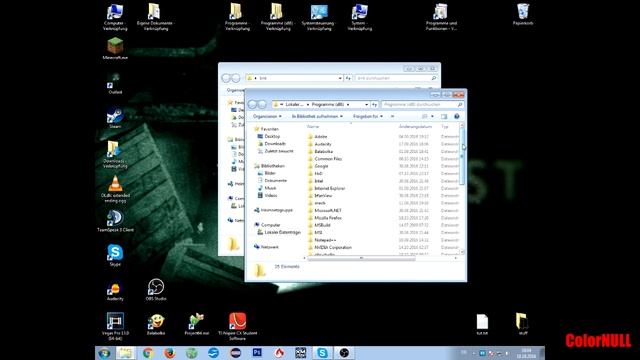
Task: Sort files by Änderungsdatum column
Action: (415, 127)
